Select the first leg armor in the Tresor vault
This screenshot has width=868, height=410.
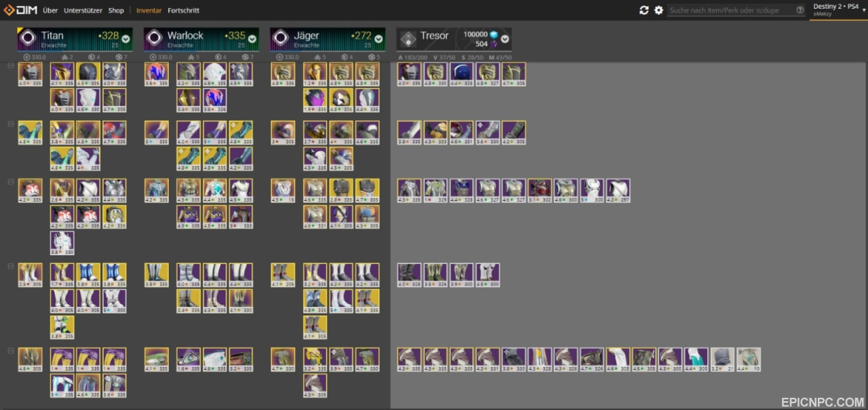click(410, 276)
